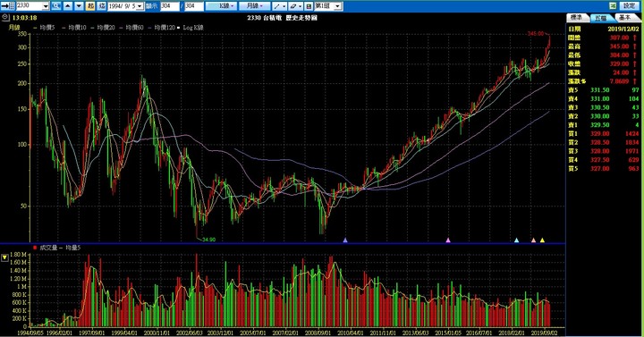The width and height of the screenshot is (644, 337).
Task: Click the opening price 307.00
Action: point(619,38)
